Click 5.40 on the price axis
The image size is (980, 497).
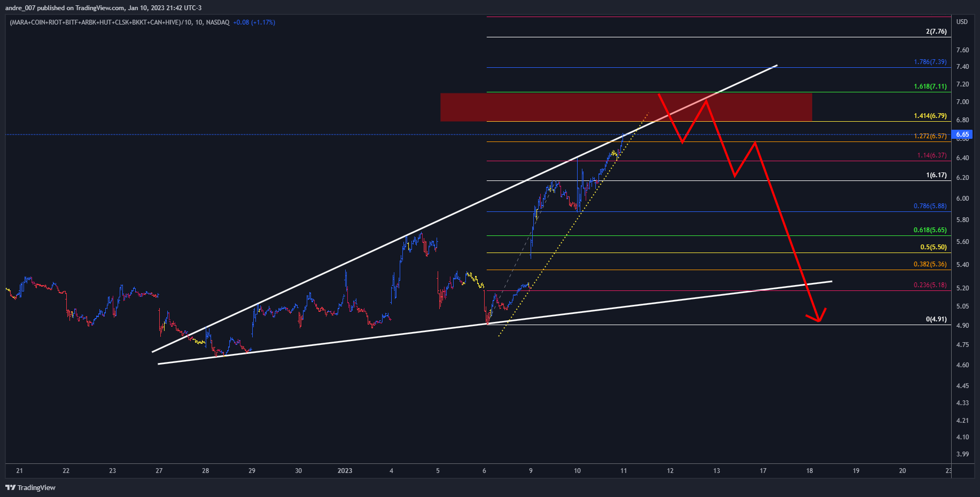(x=962, y=265)
